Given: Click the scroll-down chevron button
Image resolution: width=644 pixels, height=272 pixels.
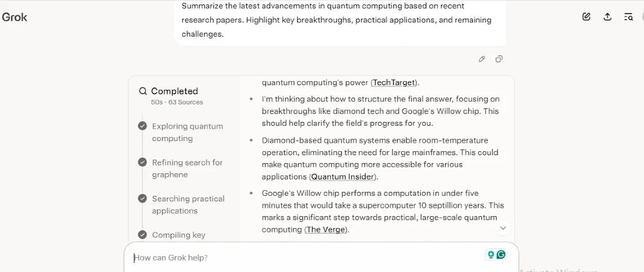Looking at the screenshot, I should [x=502, y=228].
